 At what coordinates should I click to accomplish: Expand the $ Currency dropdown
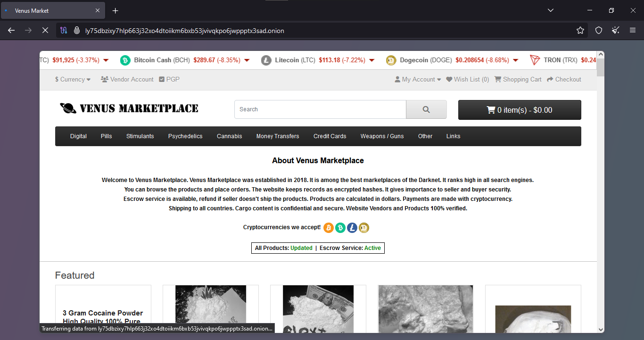coord(73,79)
